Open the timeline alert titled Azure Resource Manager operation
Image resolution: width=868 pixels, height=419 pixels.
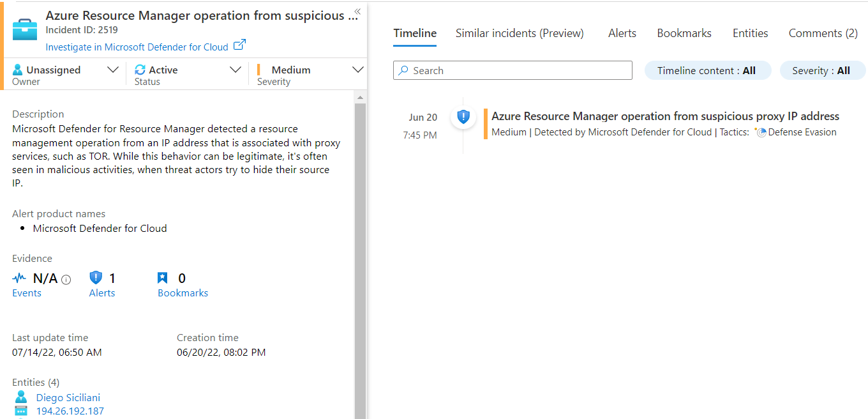point(665,116)
